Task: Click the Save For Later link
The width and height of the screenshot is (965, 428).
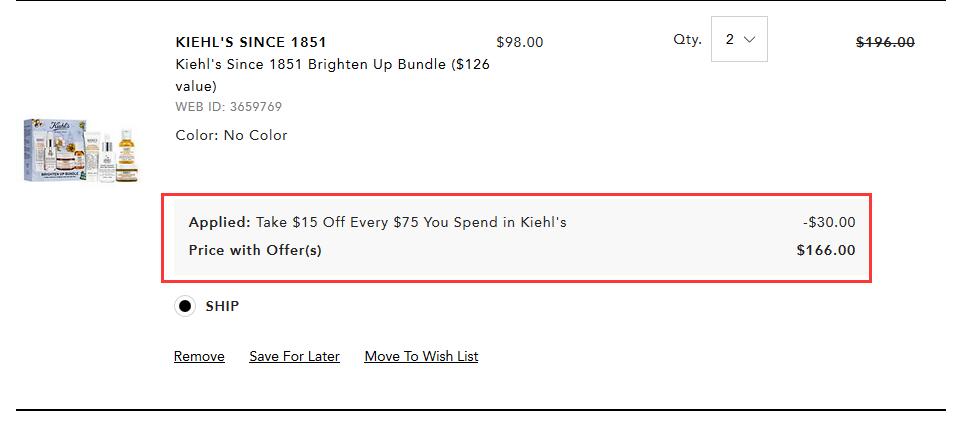Action: tap(294, 357)
